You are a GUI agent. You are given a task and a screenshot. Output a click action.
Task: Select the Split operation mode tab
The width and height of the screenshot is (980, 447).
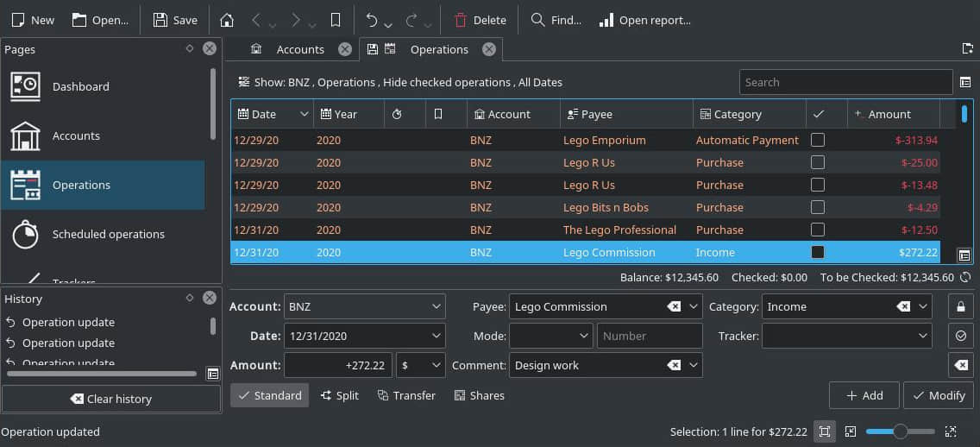[x=340, y=395]
